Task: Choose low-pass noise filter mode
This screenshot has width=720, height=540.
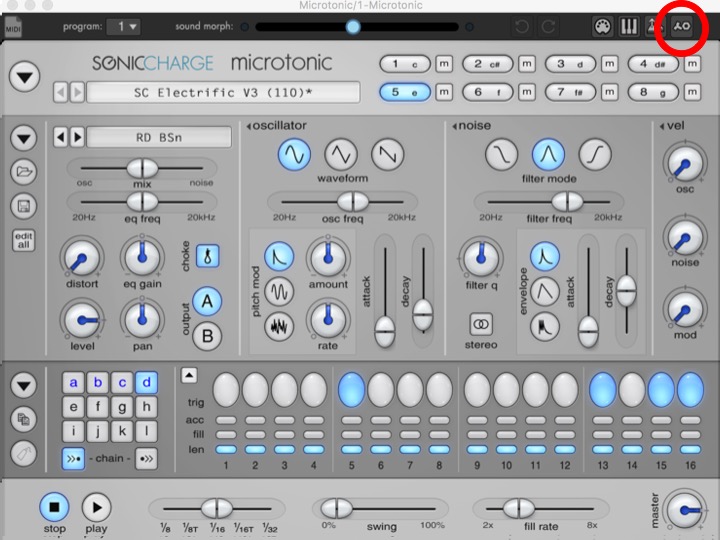Action: [x=501, y=154]
